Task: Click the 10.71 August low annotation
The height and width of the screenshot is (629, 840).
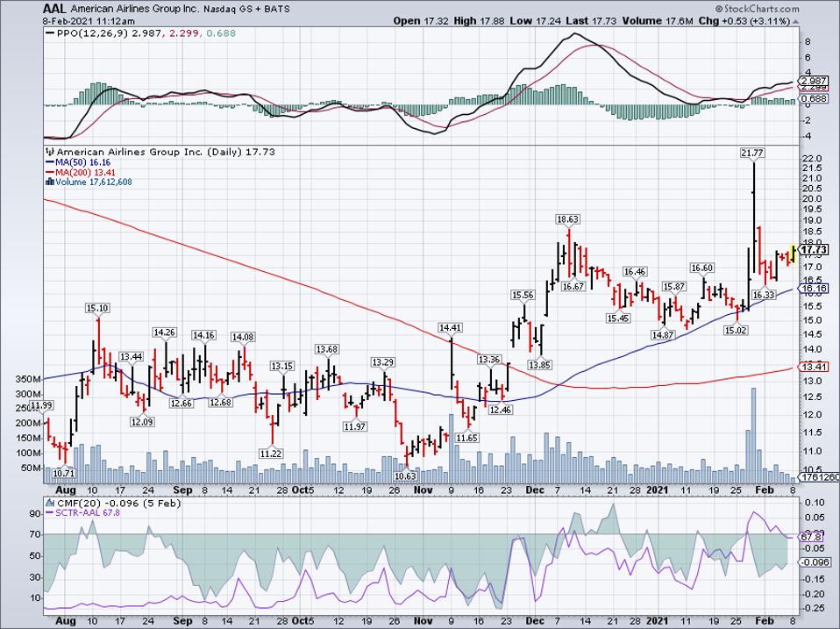Action: pos(64,474)
